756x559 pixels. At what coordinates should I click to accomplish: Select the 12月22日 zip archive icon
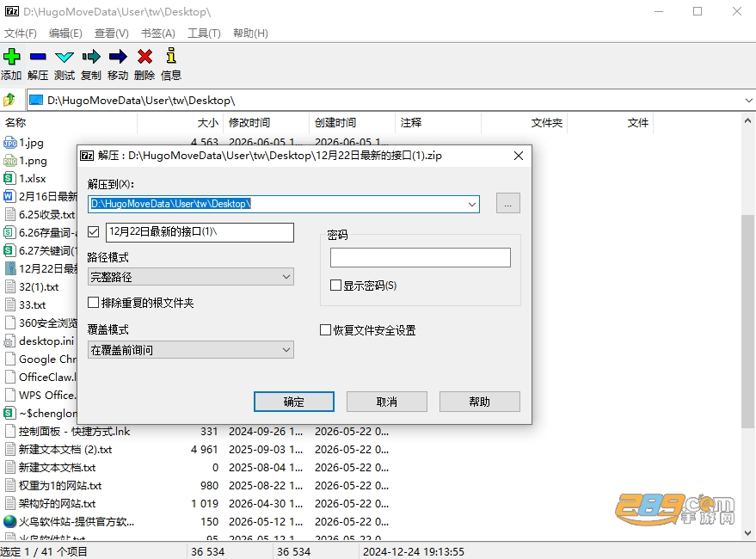click(x=9, y=268)
